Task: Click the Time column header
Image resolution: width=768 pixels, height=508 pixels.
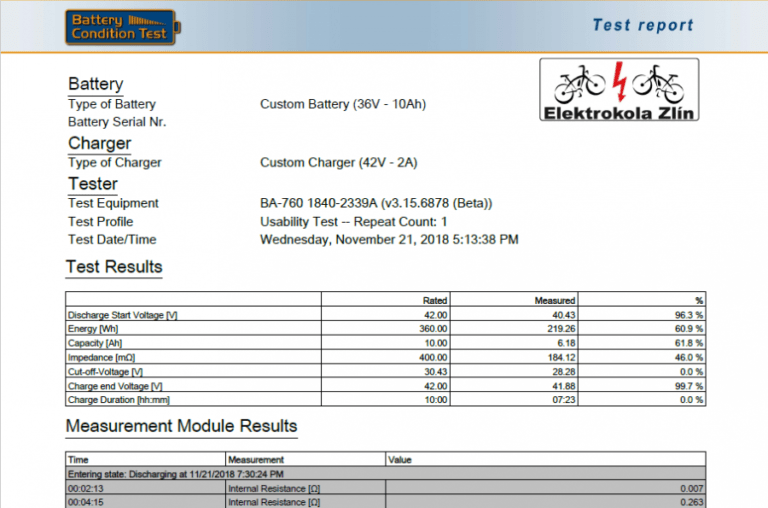Action: (x=78, y=460)
